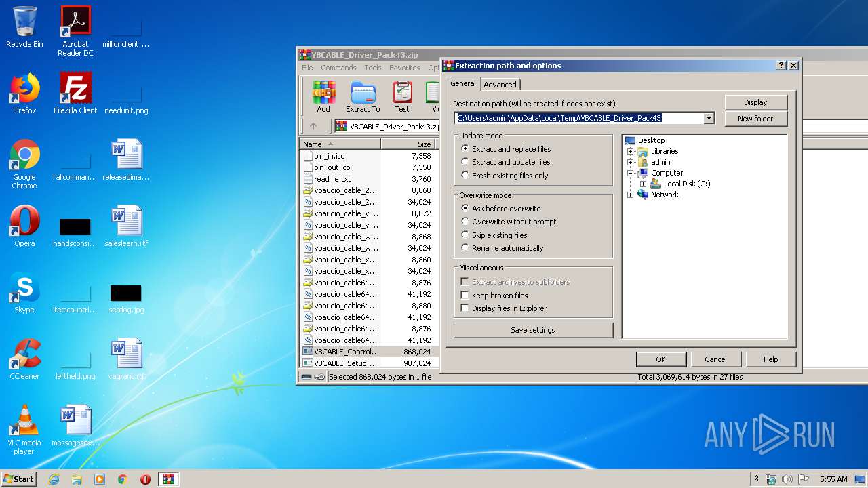Select Extract and update files option
Viewport: 868px width, 488px height.
(x=505, y=162)
